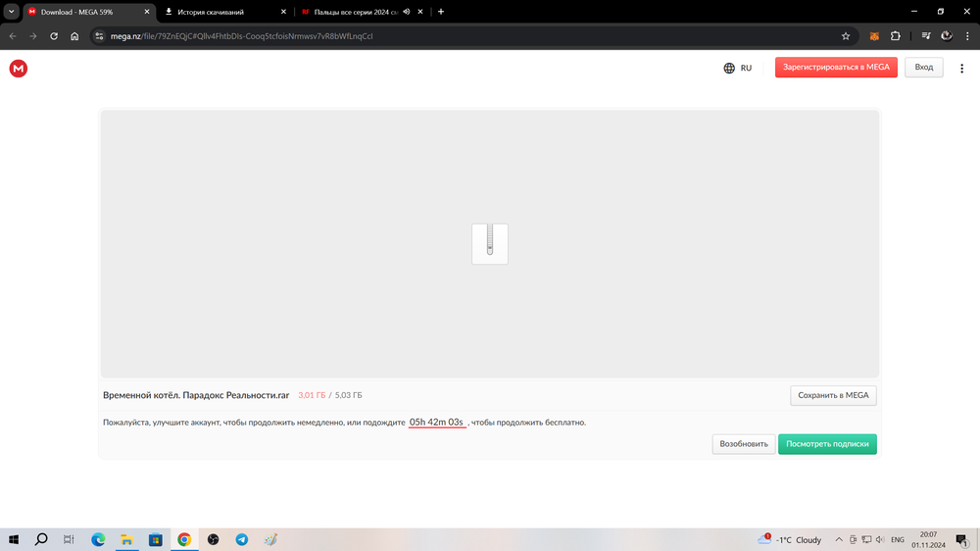Bookmark this page with the star icon
Screen dimensions: 980x551
[x=846, y=36]
